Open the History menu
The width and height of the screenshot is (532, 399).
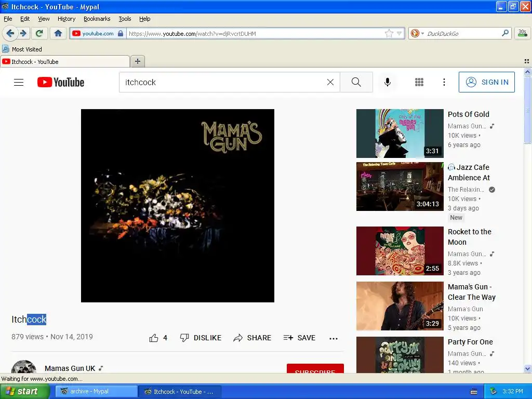click(66, 19)
